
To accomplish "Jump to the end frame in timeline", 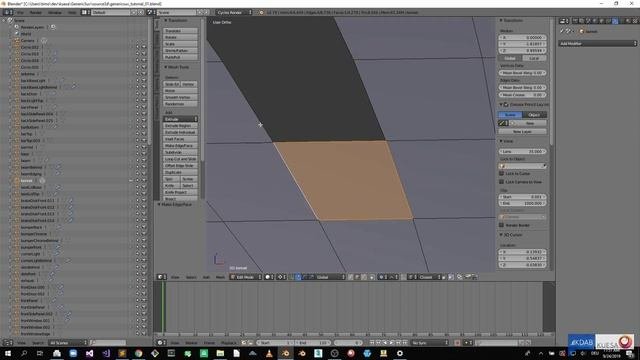I will pos(404,342).
